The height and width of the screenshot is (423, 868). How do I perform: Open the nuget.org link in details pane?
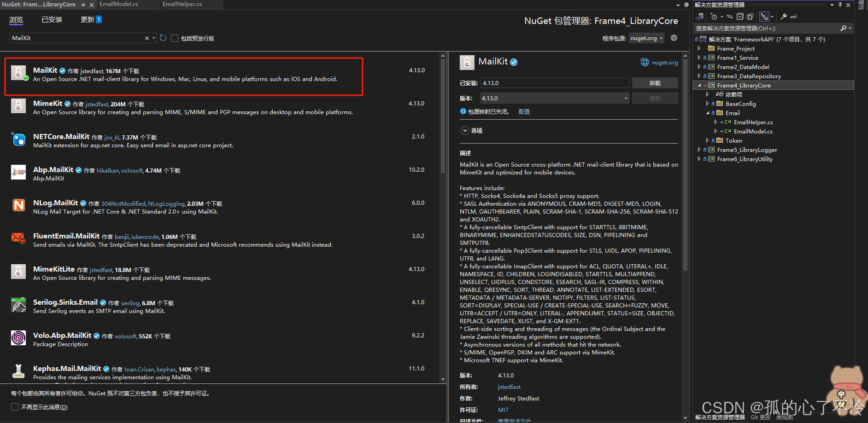click(664, 63)
